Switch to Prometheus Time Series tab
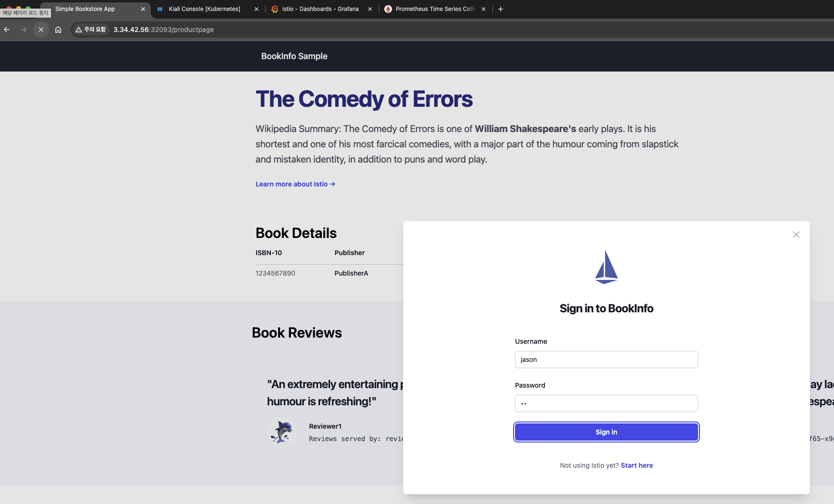 435,9
